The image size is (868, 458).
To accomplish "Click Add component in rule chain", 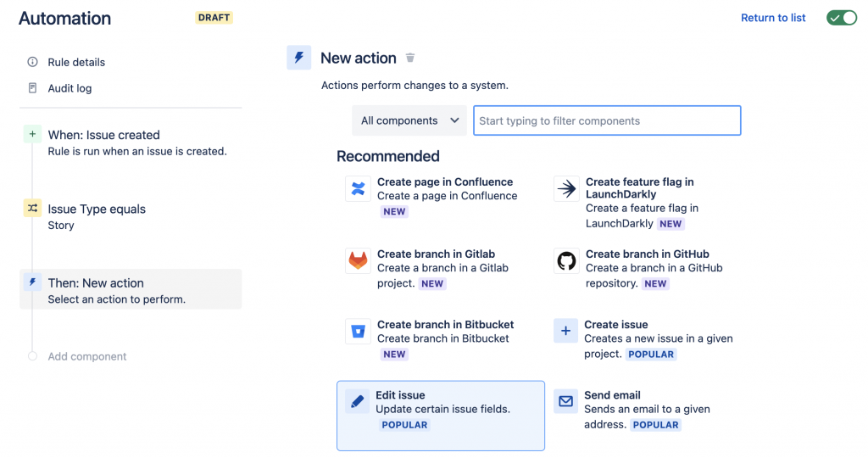I will tap(86, 356).
